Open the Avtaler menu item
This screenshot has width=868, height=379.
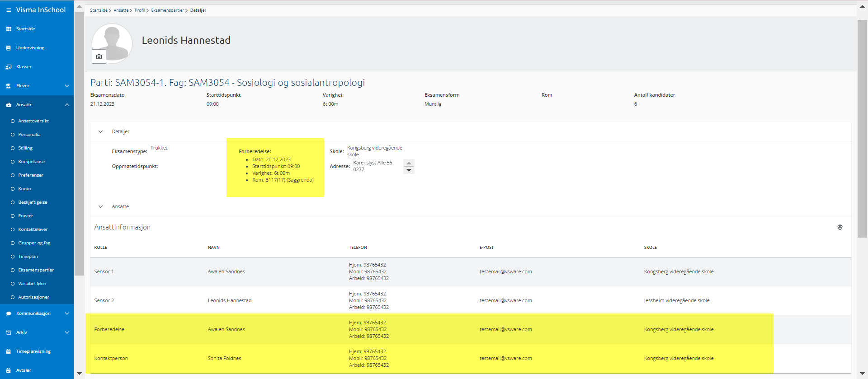pyautogui.click(x=24, y=370)
